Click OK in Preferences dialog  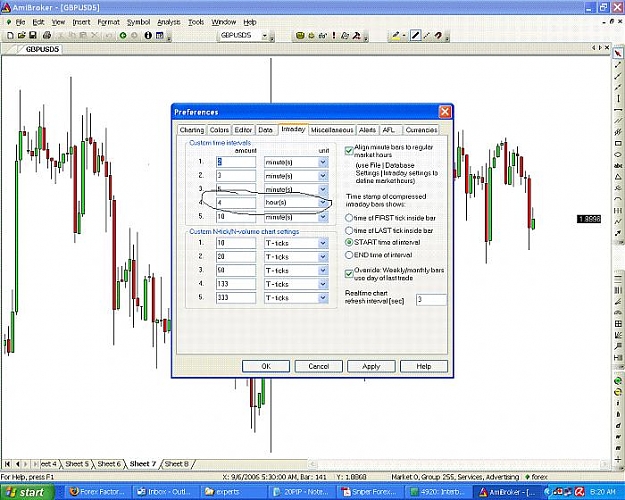(266, 366)
